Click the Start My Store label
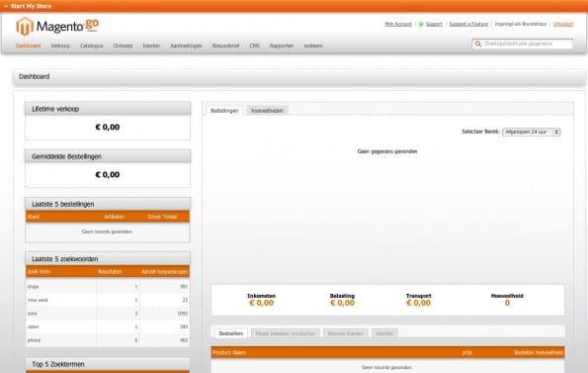Image resolution: width=588 pixels, height=373 pixels. pos(31,6)
